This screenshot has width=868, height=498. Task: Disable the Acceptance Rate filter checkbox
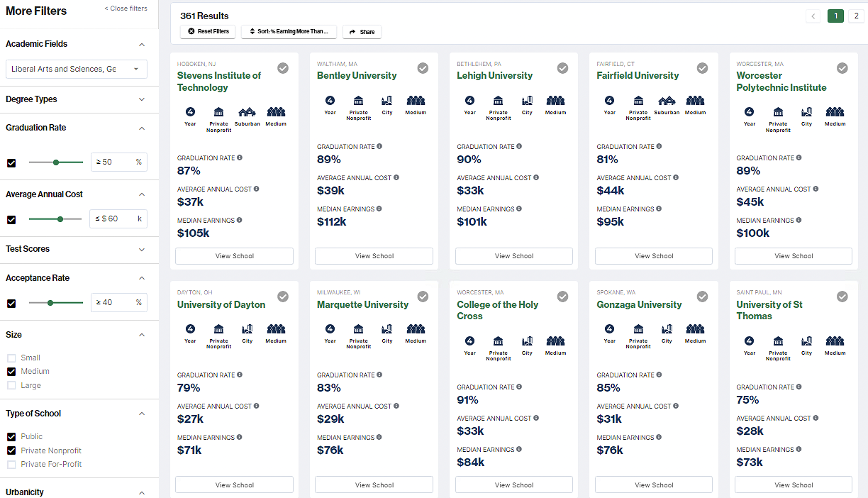(10, 303)
